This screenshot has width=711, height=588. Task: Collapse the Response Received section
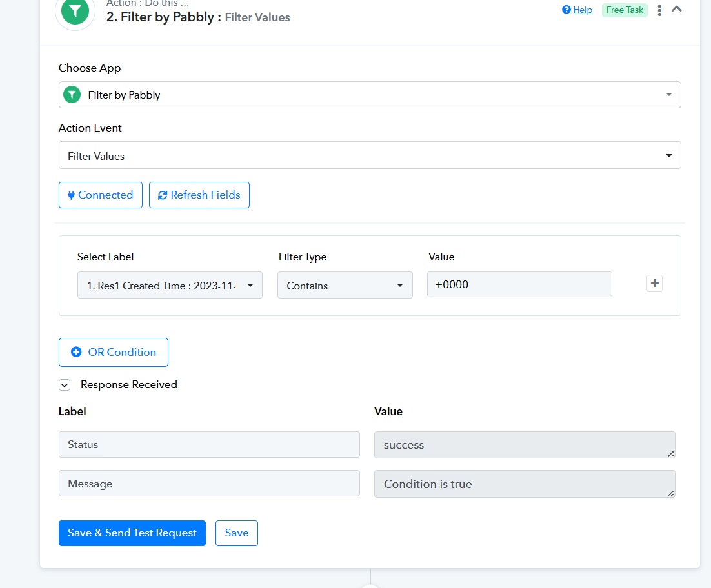[x=65, y=385]
